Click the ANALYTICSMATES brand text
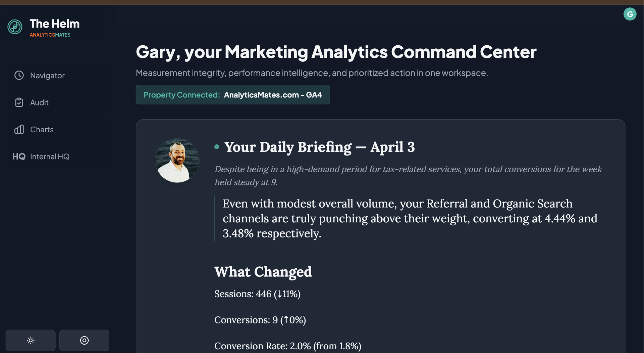644x353 pixels. 50,35
